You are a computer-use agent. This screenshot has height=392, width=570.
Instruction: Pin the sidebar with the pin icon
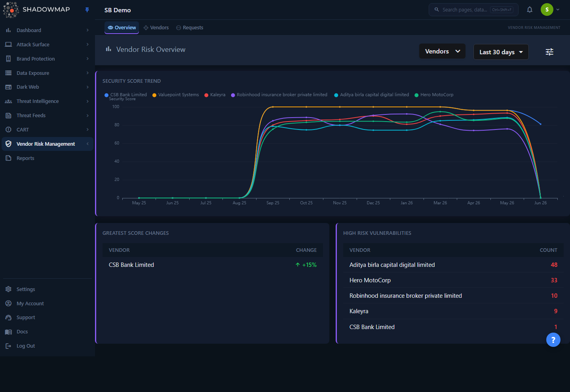pos(87,10)
